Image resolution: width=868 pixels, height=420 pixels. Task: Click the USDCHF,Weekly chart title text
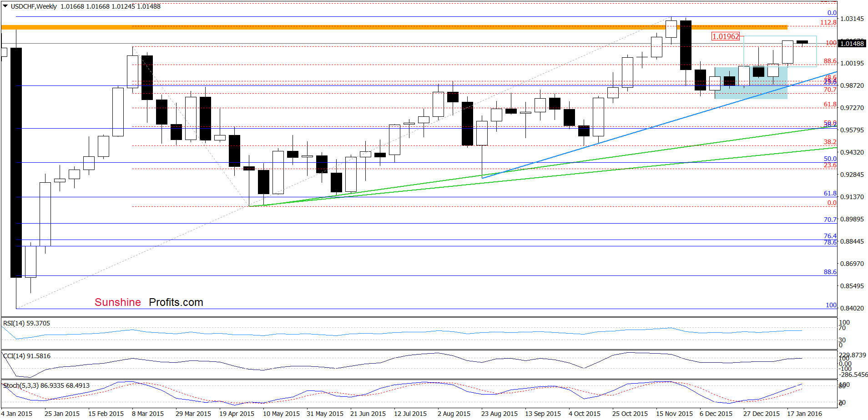pyautogui.click(x=34, y=6)
